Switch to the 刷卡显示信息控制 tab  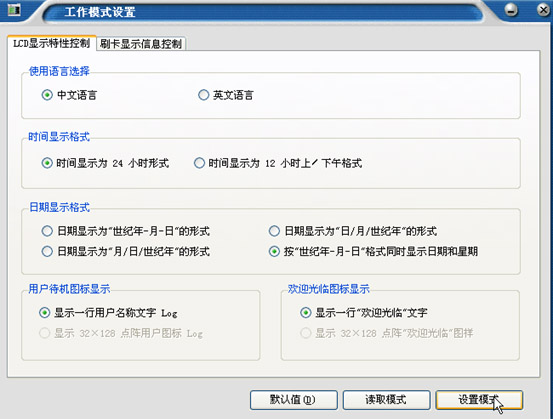click(141, 44)
